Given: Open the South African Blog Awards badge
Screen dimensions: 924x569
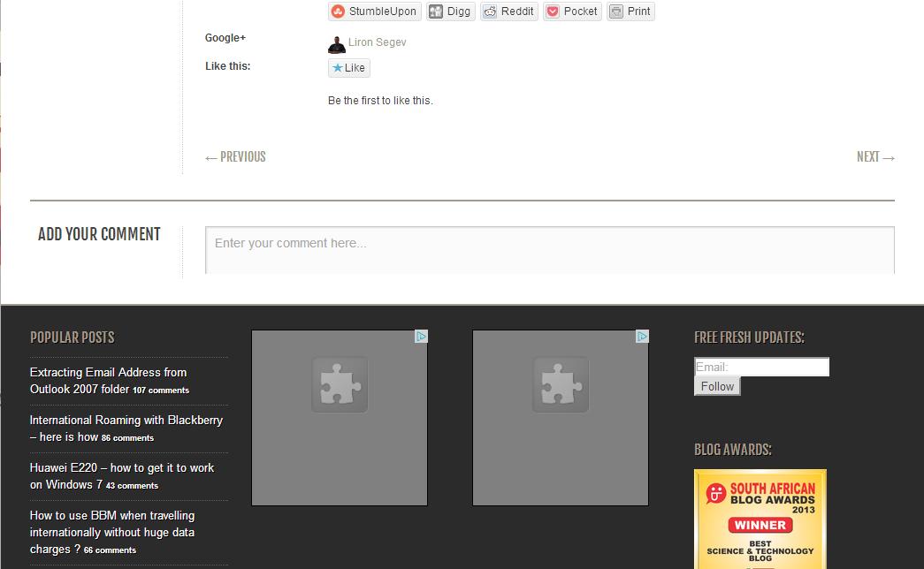Looking at the screenshot, I should pyautogui.click(x=760, y=520).
